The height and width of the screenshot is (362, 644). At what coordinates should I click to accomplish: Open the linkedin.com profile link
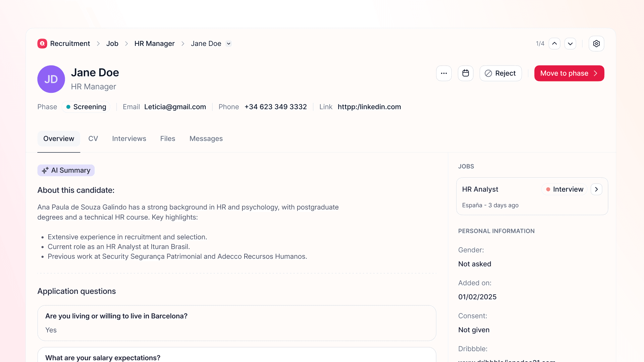369,107
